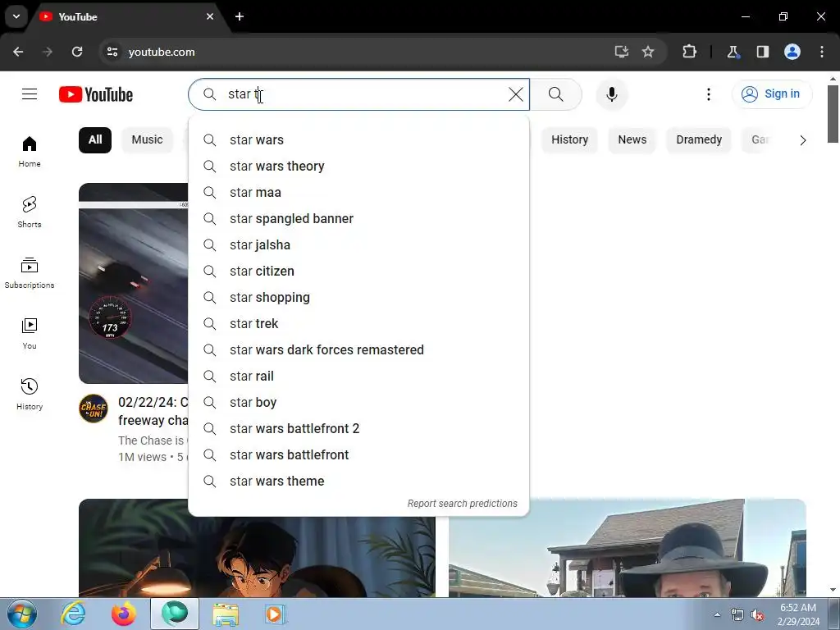Image resolution: width=840 pixels, height=630 pixels.
Task: Open a new browser tab
Action: pos(240,16)
